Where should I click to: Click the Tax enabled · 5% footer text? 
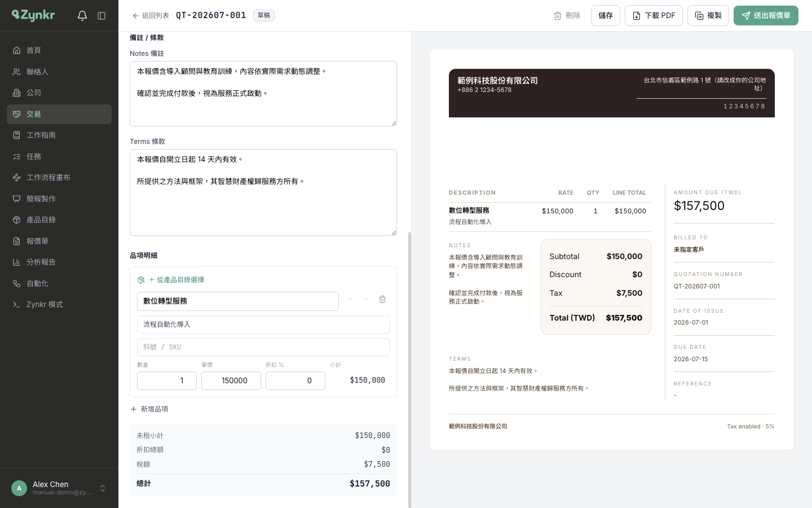tap(751, 427)
